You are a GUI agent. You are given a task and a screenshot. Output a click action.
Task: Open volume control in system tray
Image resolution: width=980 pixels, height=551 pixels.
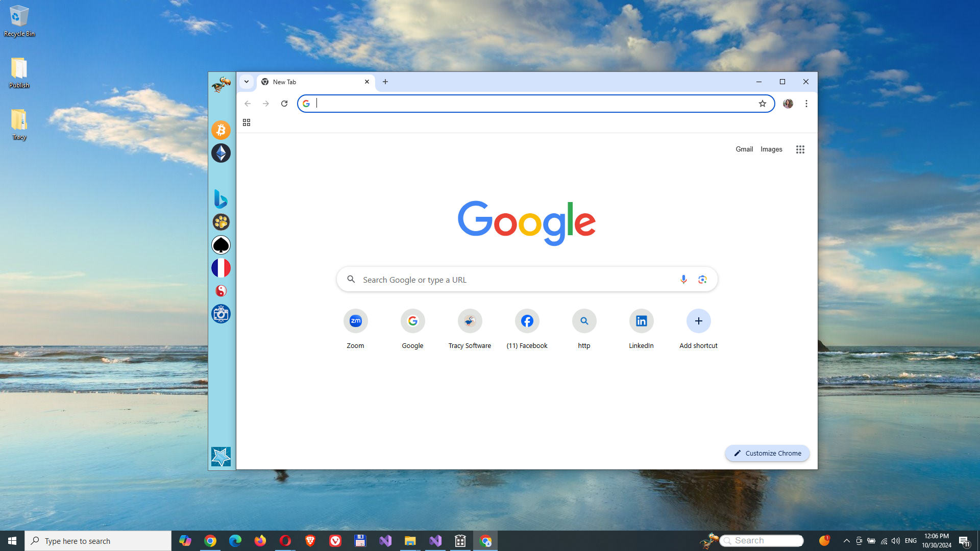coord(896,541)
